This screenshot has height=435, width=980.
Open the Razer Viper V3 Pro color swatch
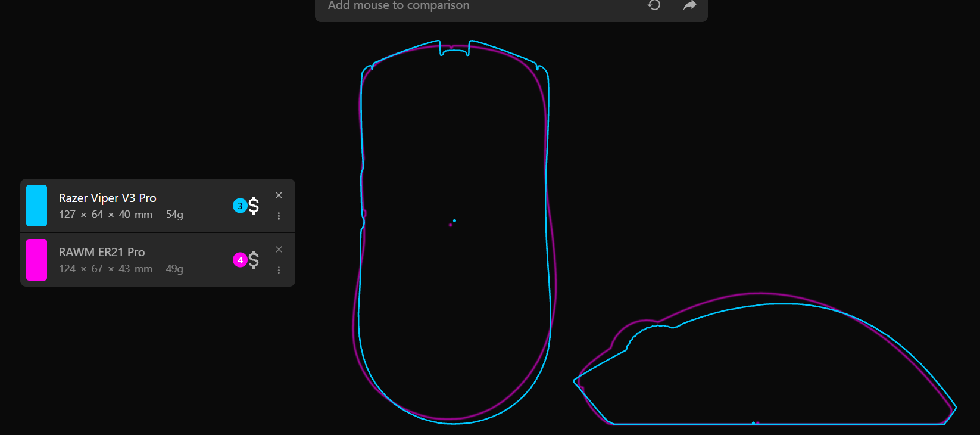pyautogui.click(x=36, y=206)
